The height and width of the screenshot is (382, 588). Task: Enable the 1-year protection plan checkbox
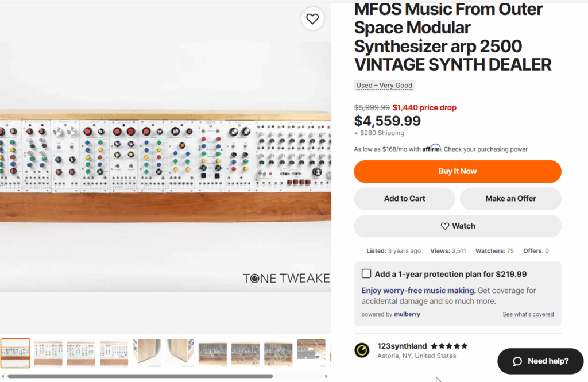click(366, 273)
